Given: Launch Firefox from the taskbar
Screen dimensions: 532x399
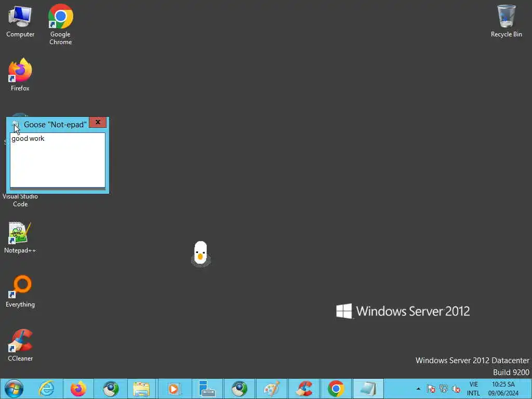Looking at the screenshot, I should (x=78, y=389).
